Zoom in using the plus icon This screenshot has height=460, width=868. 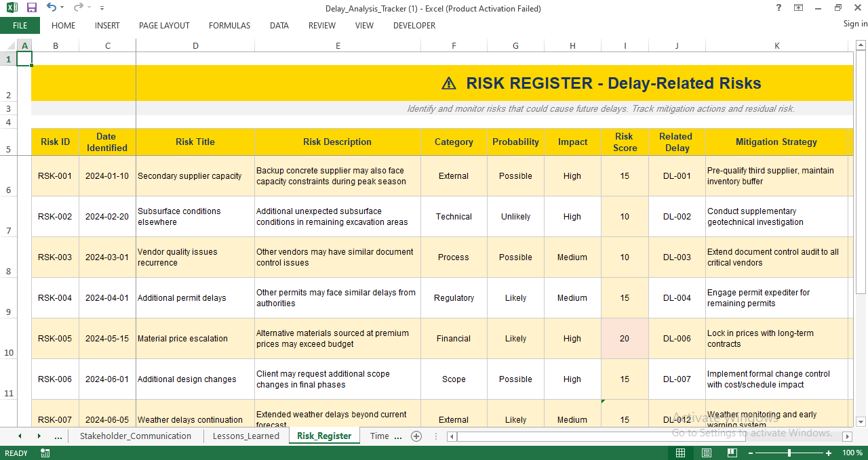point(829,453)
